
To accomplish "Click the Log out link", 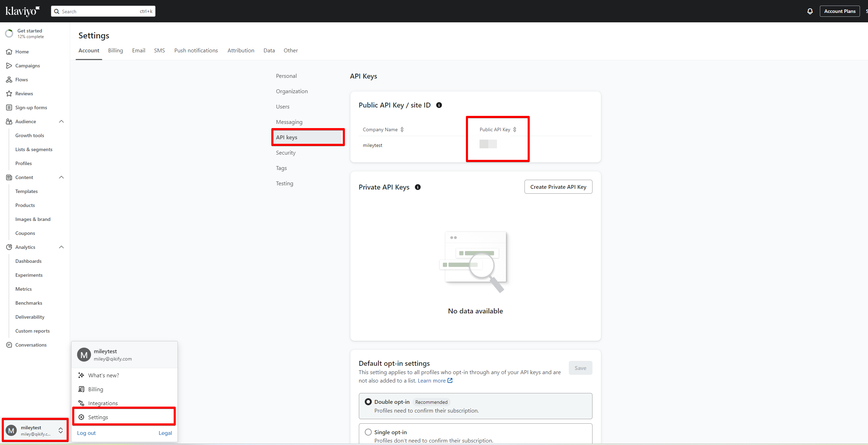I will [x=86, y=433].
